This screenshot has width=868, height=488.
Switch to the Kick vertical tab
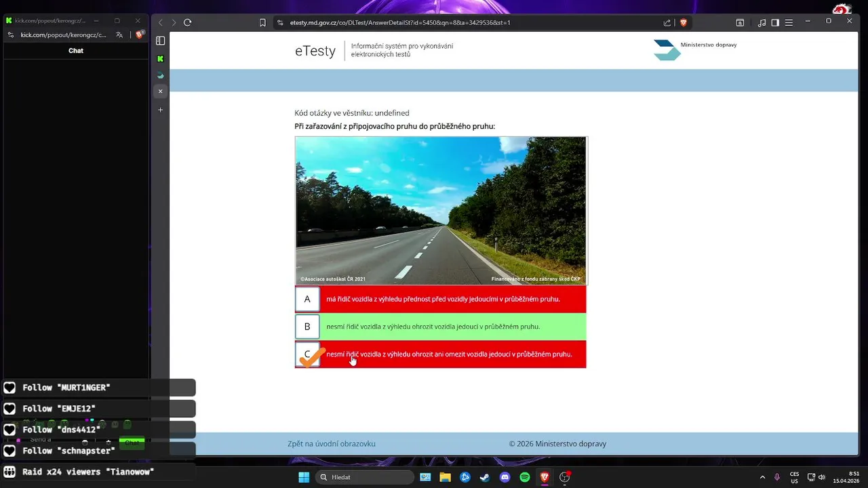click(161, 59)
